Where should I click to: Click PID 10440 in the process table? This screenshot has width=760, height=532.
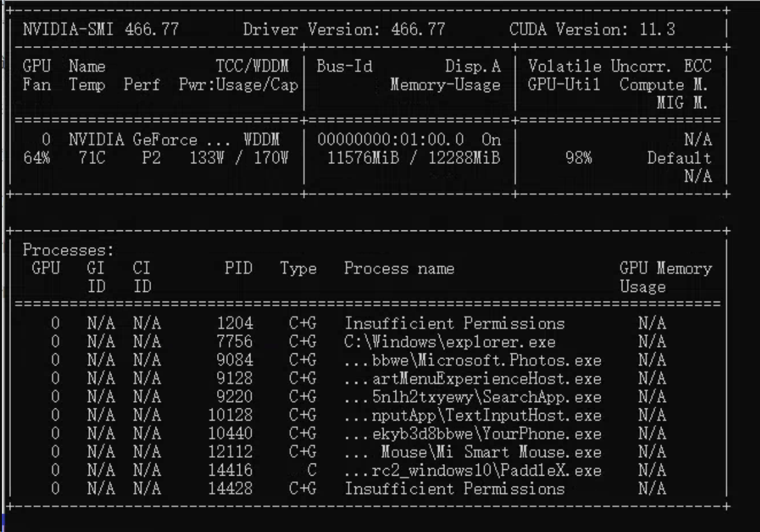tap(230, 433)
